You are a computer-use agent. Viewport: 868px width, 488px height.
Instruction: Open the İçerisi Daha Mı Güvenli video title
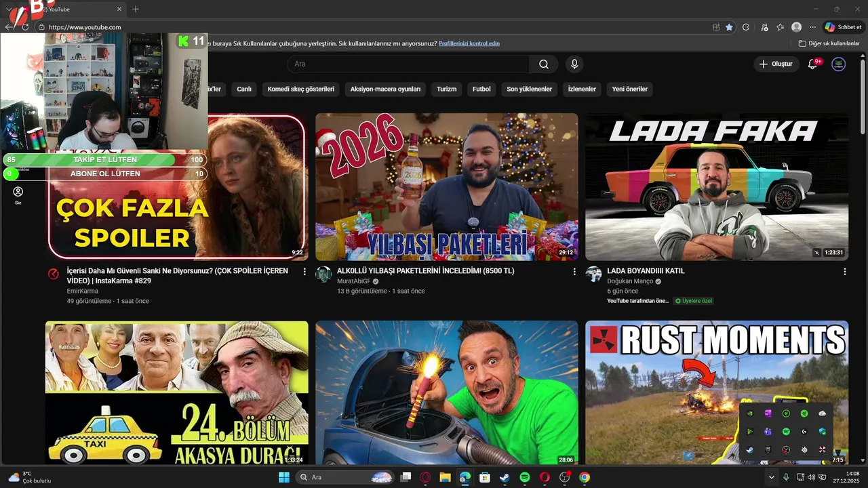click(x=178, y=275)
